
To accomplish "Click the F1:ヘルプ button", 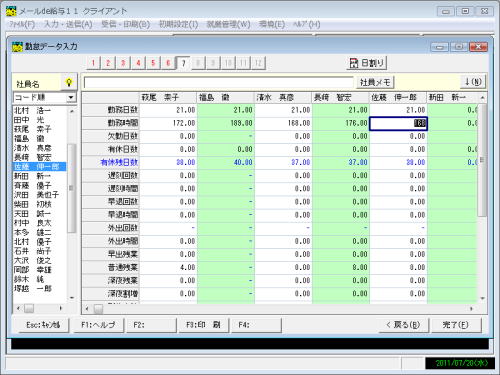I will coord(98,325).
